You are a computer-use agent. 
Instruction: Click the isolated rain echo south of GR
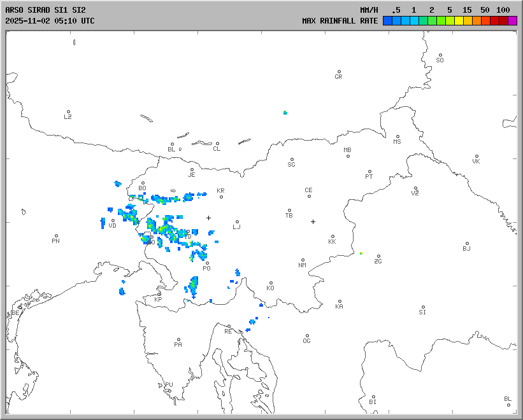285,113
